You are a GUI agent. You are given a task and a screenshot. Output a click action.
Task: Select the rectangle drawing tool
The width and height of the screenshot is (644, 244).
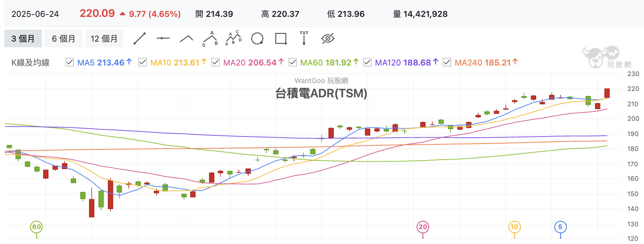click(281, 38)
